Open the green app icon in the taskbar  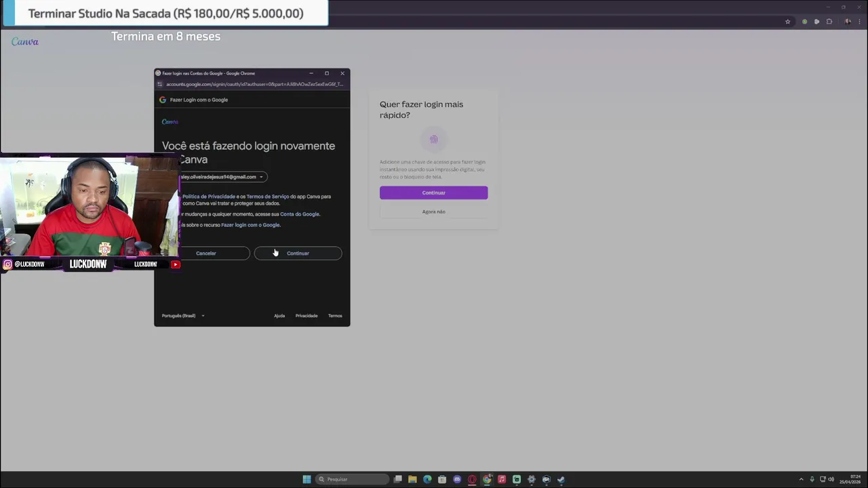tap(517, 479)
